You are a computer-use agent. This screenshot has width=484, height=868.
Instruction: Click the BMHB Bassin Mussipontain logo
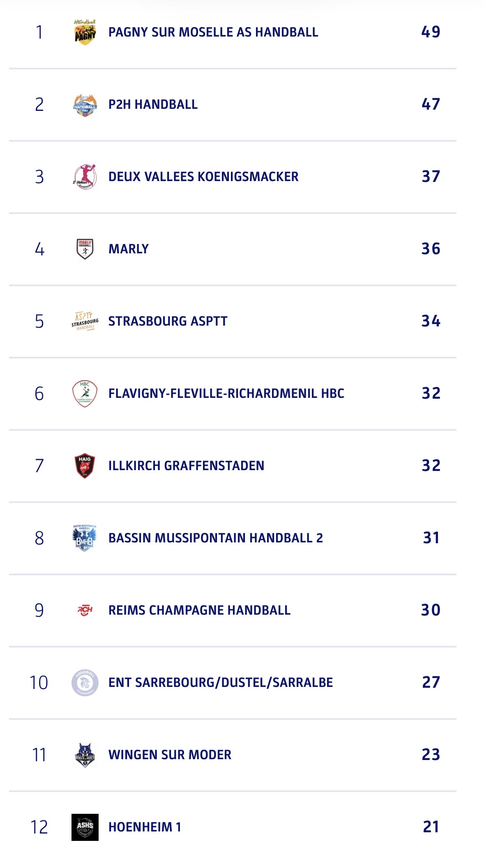pos(85,538)
